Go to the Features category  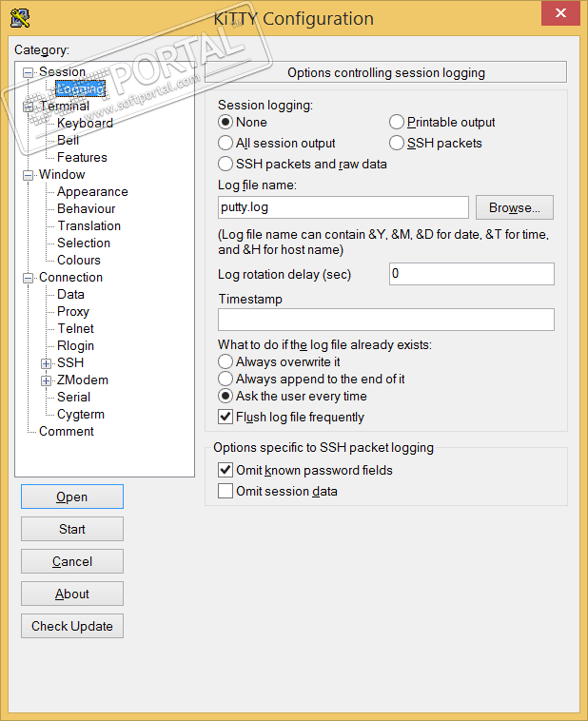click(x=82, y=157)
